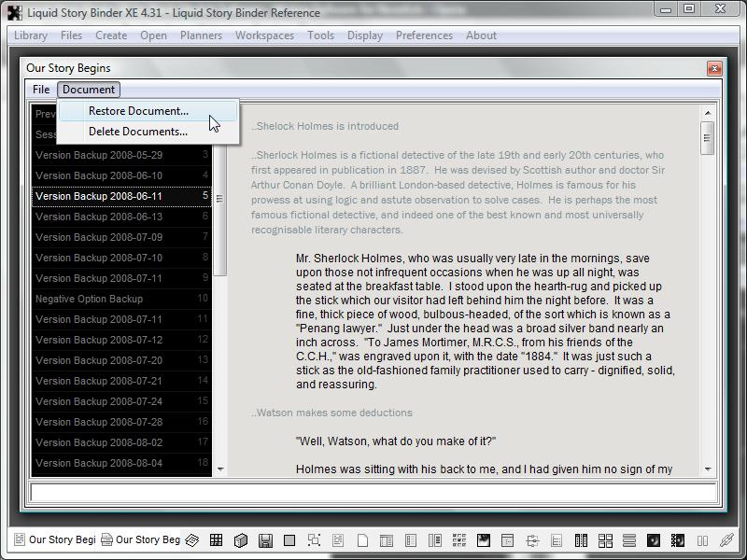Select Delete Documents menu entry
Image resolution: width=747 pixels, height=560 pixels.
click(x=138, y=132)
